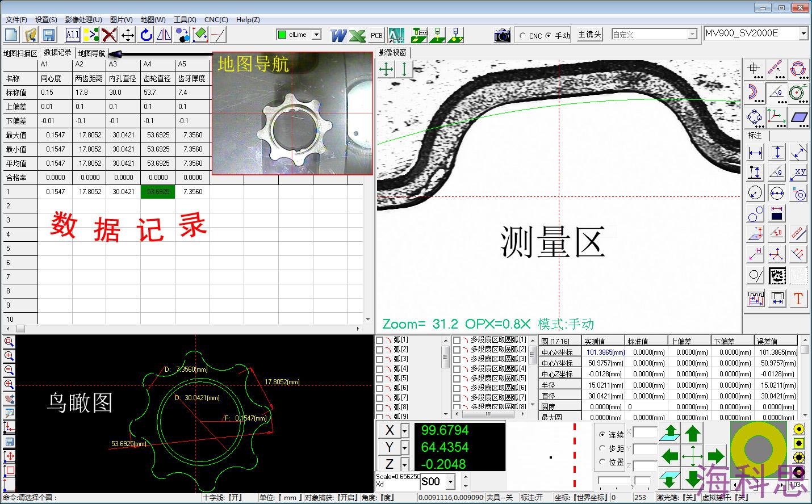Viewport: 812px width, 504px height.
Task: Switch to the 地图扫描区 tab
Action: point(20,53)
